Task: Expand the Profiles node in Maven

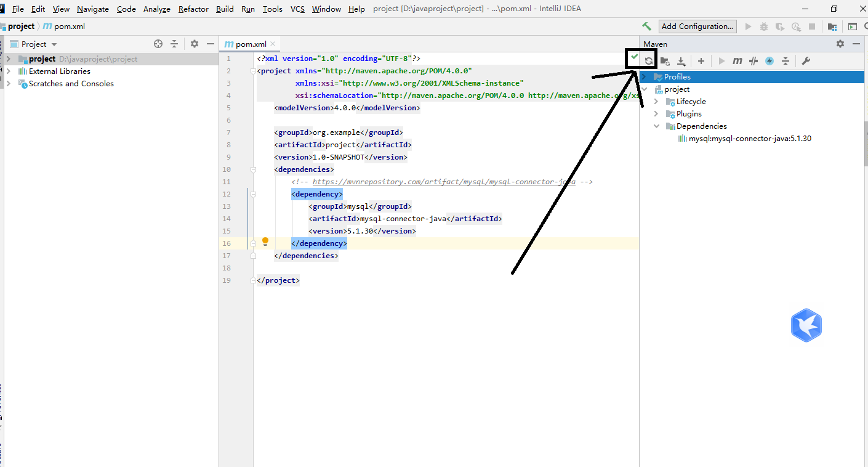Action: 645,77
